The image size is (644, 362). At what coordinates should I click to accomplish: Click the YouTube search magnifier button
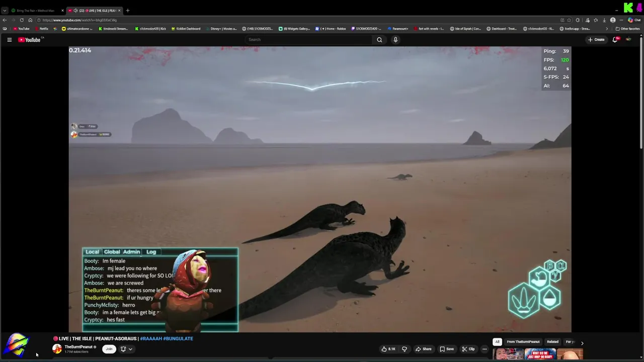coord(379,40)
